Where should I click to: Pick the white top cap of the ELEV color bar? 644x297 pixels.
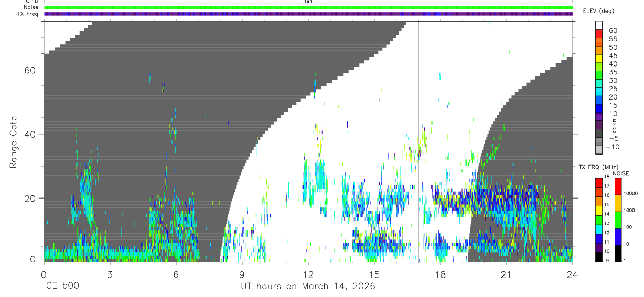click(599, 25)
